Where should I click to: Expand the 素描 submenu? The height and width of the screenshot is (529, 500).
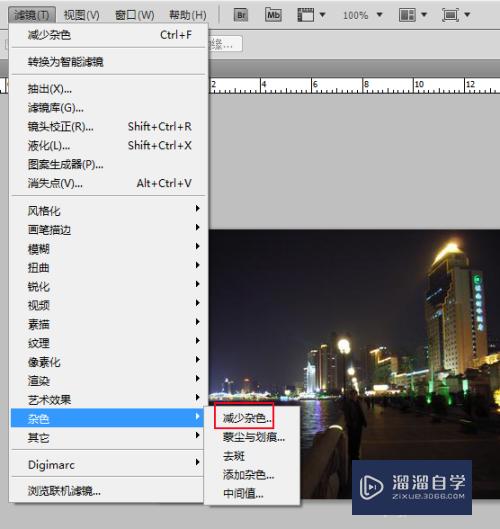click(x=108, y=324)
